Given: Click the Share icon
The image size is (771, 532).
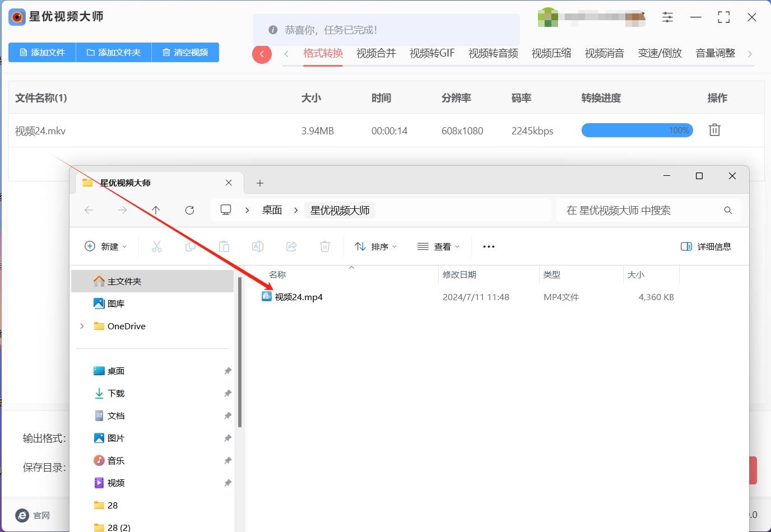Looking at the screenshot, I should pyautogui.click(x=291, y=246).
